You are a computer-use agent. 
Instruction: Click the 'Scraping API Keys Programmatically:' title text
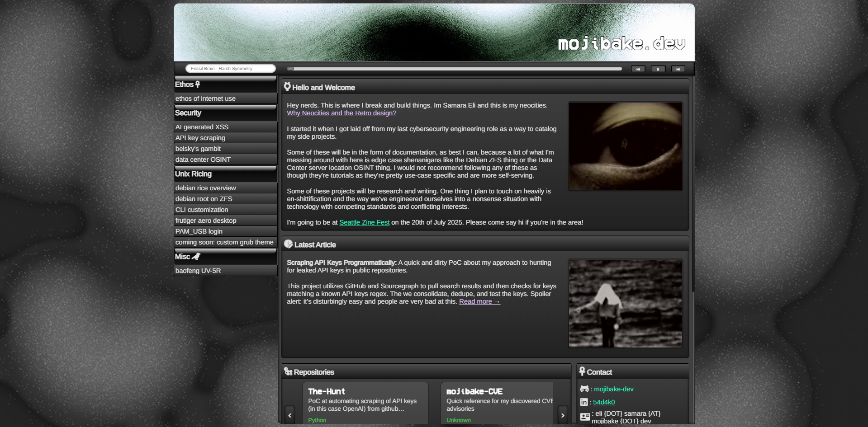click(342, 263)
